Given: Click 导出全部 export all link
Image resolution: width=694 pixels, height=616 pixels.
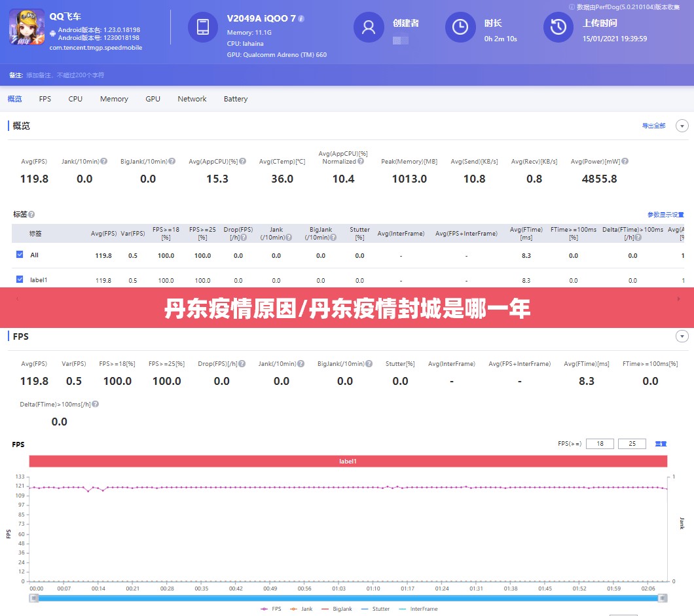Looking at the screenshot, I should point(653,126).
